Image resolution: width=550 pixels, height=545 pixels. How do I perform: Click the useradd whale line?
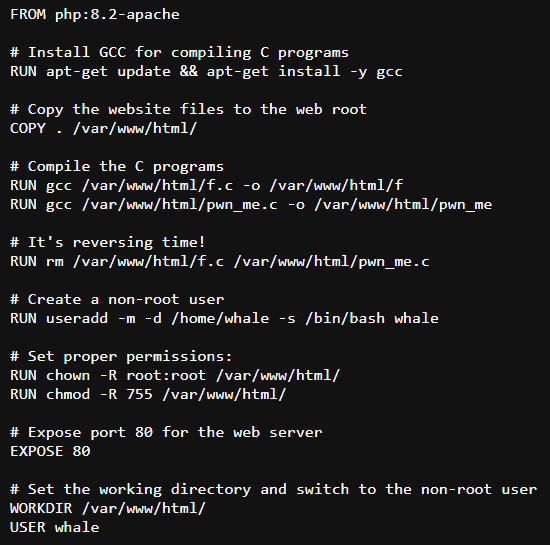click(x=224, y=318)
